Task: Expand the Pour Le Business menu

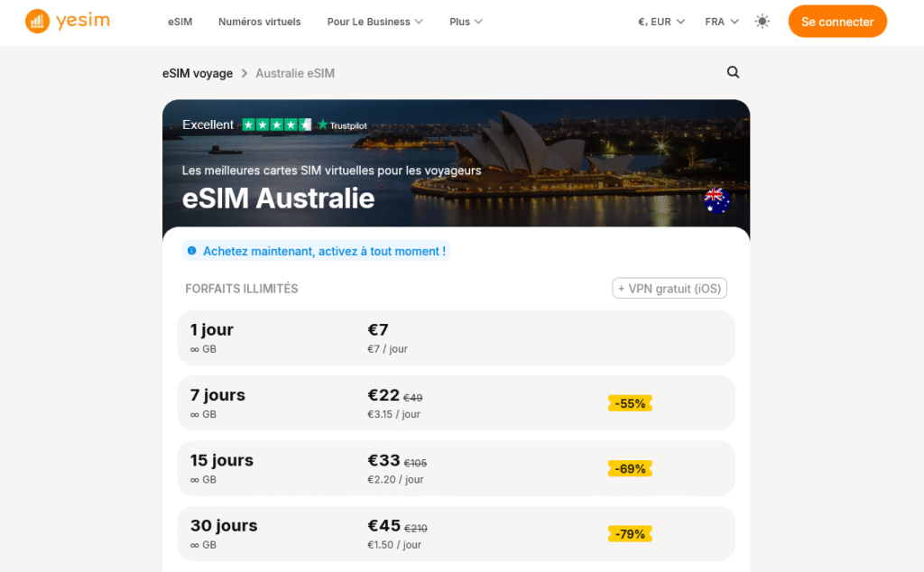Action: (374, 21)
